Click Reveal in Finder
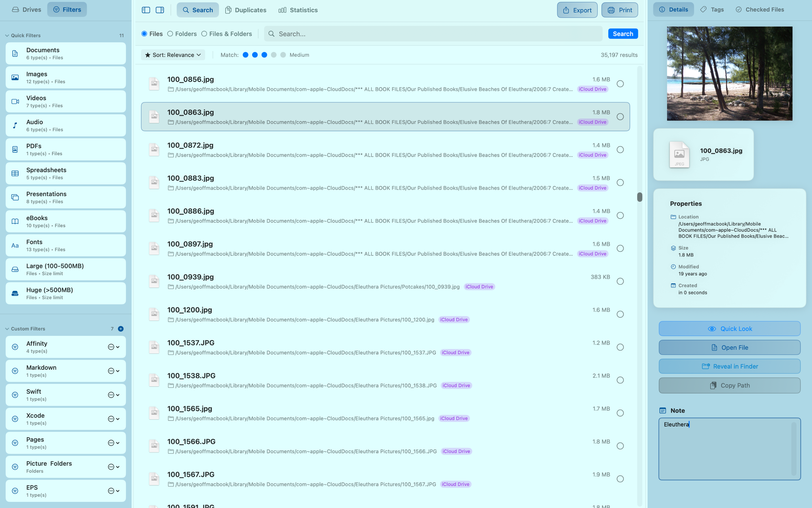 point(729,366)
